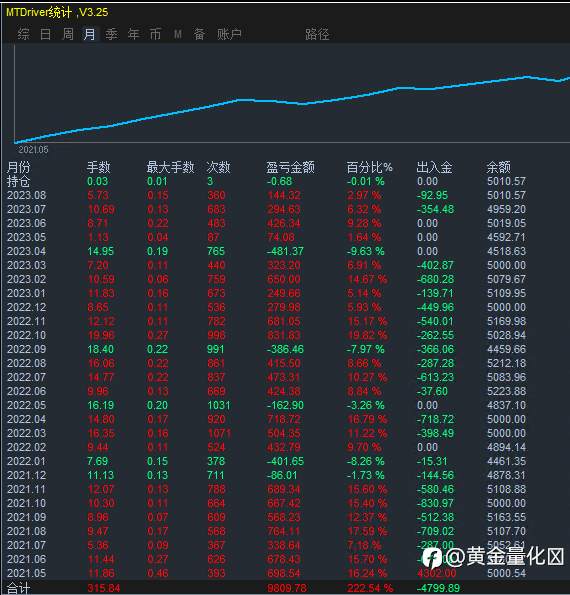Click the 余额 balance column header
Screen dimensions: 570x595
point(499,167)
